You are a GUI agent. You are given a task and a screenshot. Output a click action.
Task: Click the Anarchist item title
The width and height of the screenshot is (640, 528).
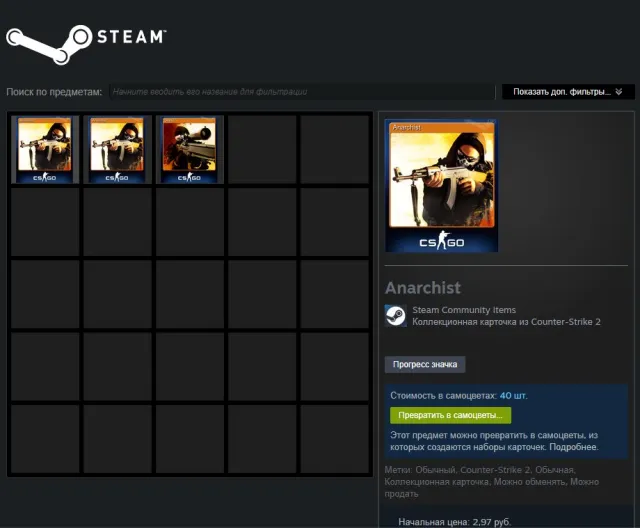[423, 288]
